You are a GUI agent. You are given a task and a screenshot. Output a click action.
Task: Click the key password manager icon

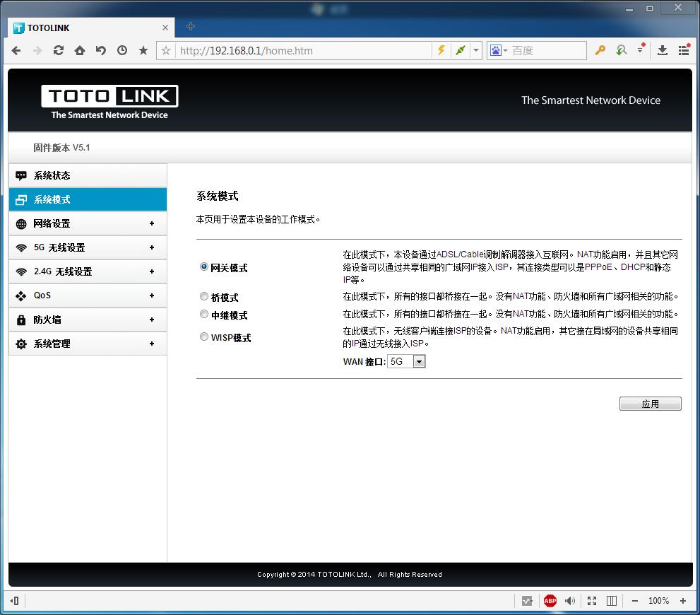coord(600,50)
